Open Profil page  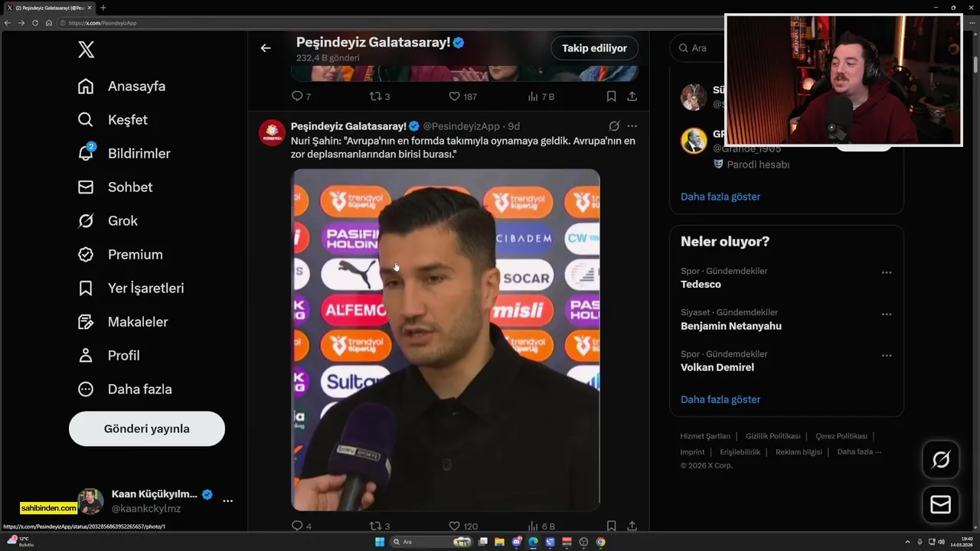pyautogui.click(x=109, y=356)
